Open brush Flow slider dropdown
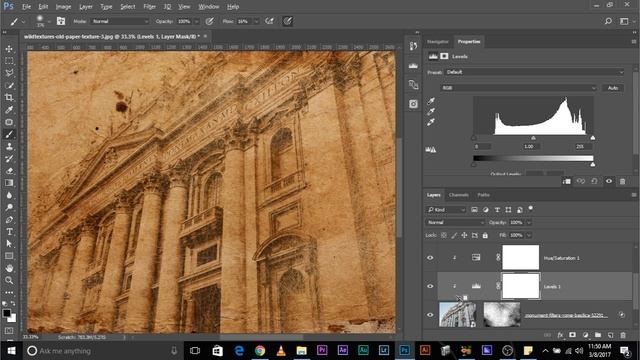 (256, 21)
